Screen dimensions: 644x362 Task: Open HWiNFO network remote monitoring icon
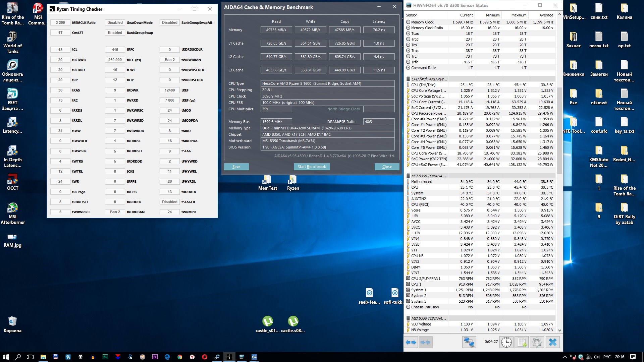point(469,342)
